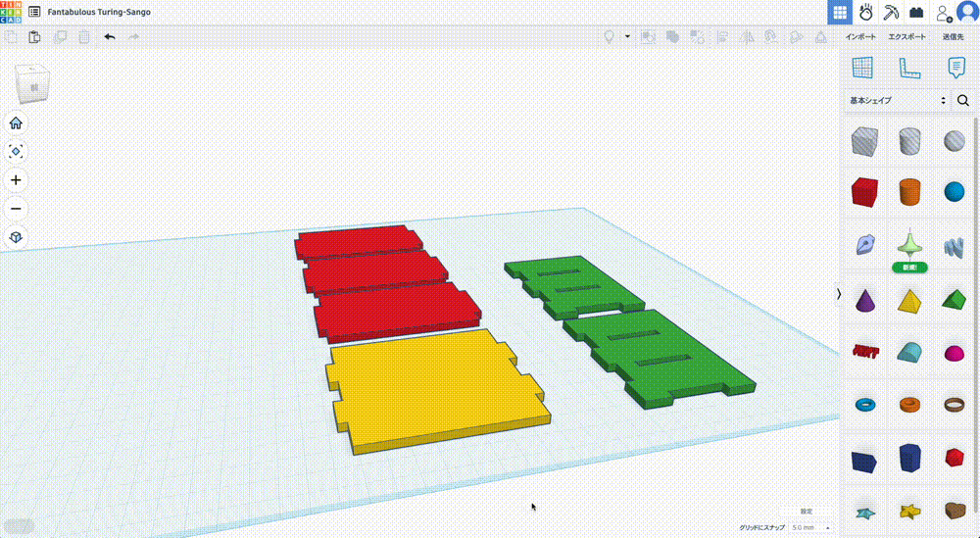This screenshot has height=538, width=980.
Task: Click the Fit all in view icon
Action: tap(16, 152)
